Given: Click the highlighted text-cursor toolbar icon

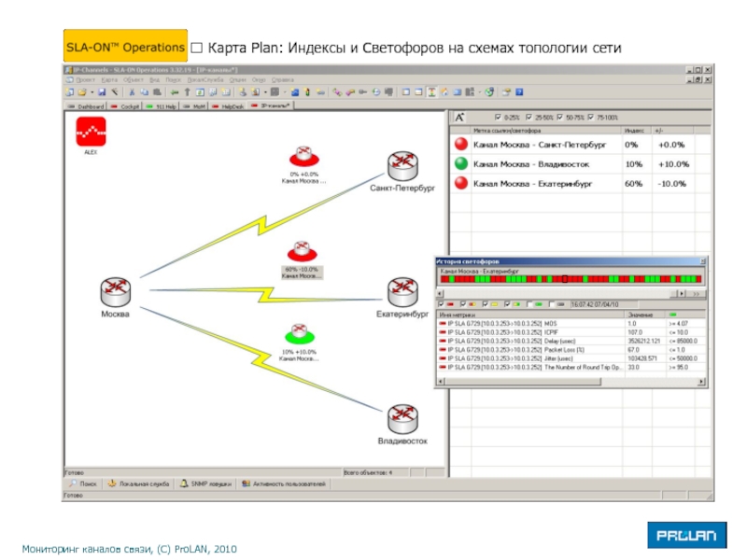Looking at the screenshot, I should (431, 91).
